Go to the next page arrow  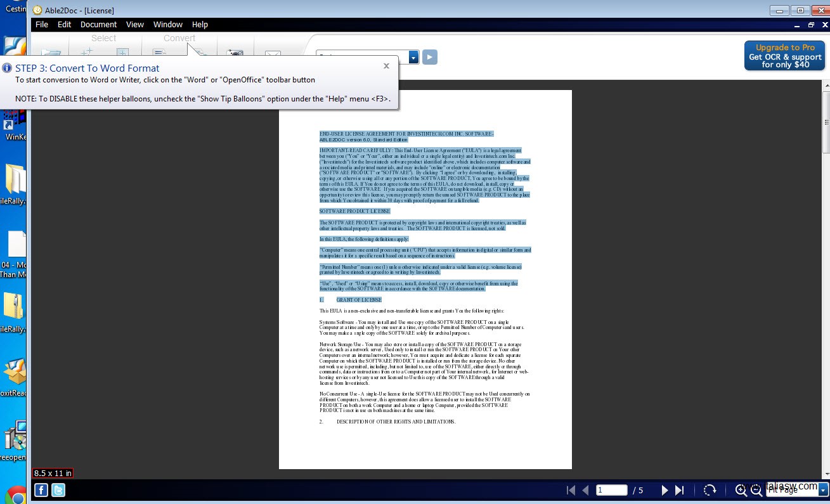click(665, 490)
